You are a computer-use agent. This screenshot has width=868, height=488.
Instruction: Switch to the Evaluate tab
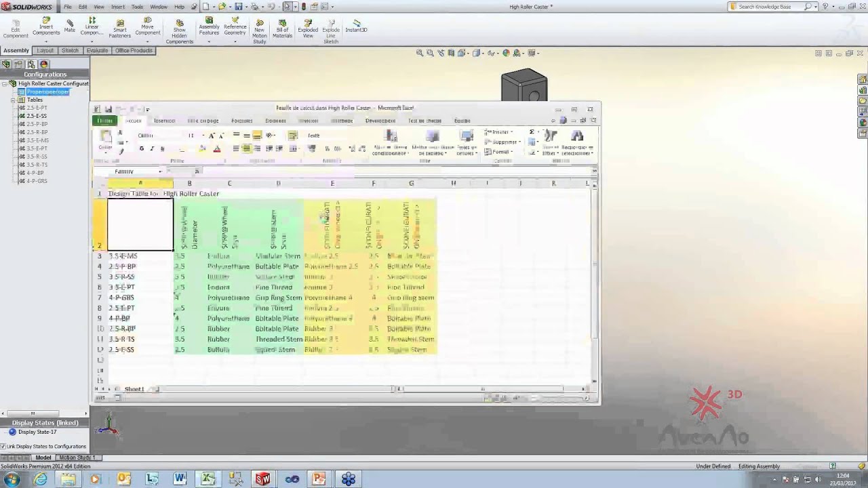(97, 50)
